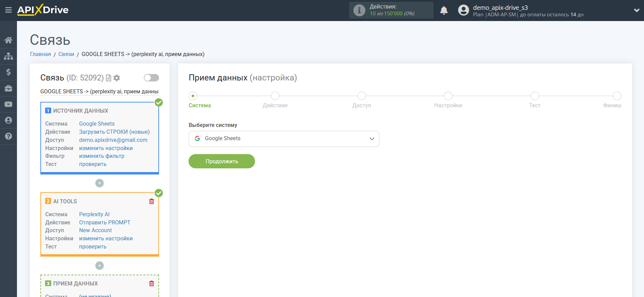The height and width of the screenshot is (297, 644).
Task: Open the Google Sheets source system link
Action: (x=97, y=124)
